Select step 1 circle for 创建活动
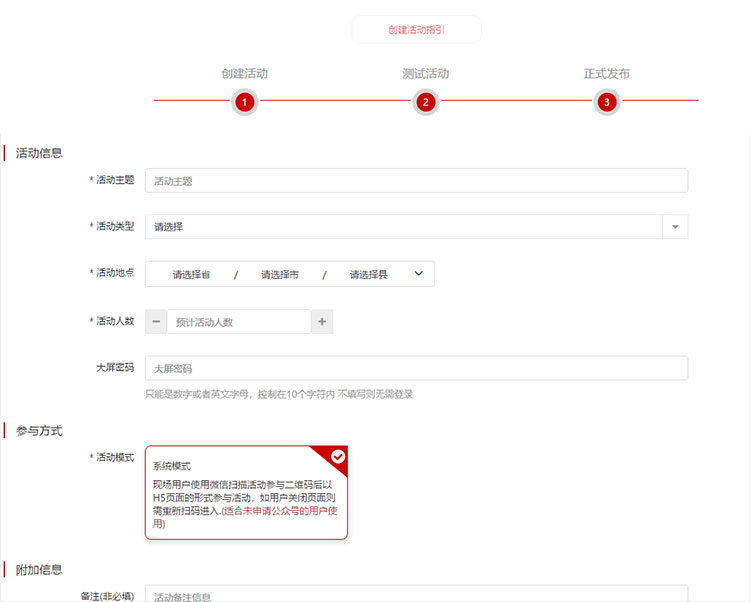This screenshot has height=602, width=750. [x=244, y=102]
